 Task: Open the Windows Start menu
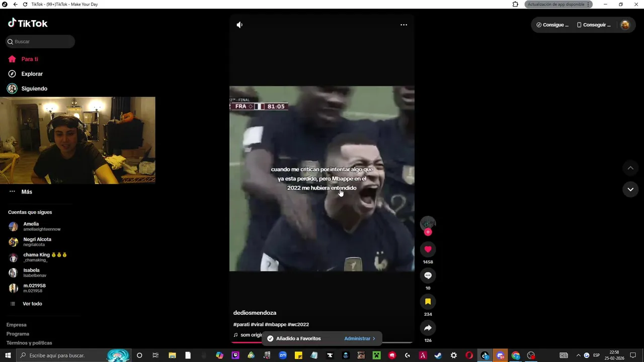pos(8,355)
